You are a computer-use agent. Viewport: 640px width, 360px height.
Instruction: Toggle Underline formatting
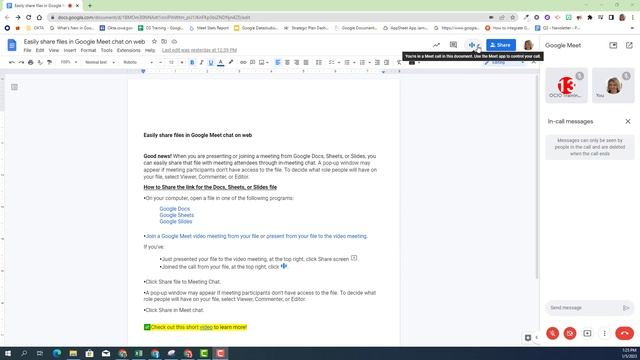pos(211,62)
